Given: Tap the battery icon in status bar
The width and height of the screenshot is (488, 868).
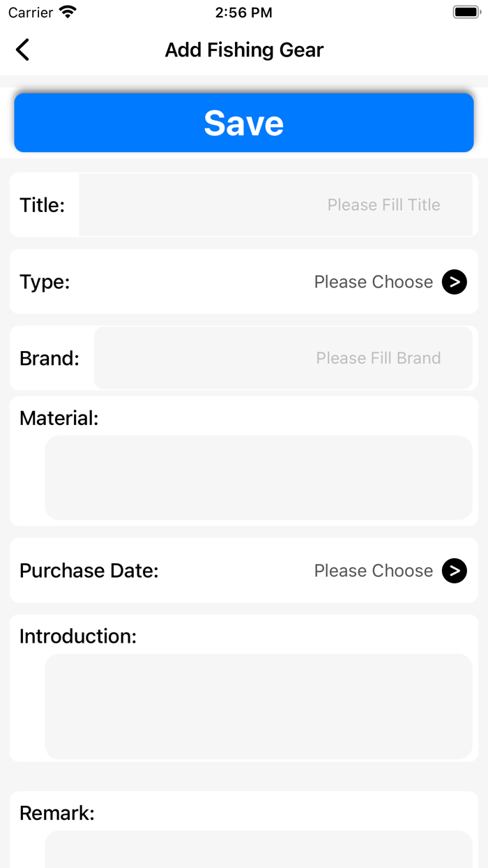Looking at the screenshot, I should click(466, 12).
